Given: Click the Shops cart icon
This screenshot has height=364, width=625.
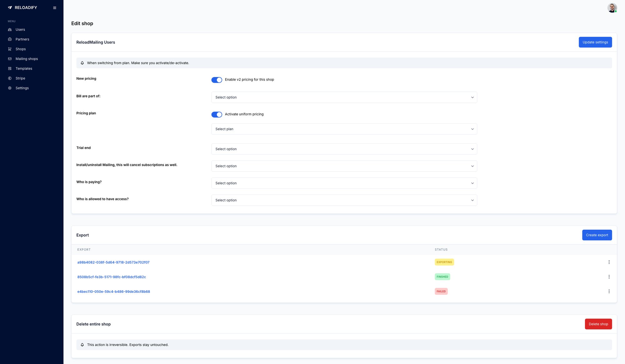Looking at the screenshot, I should coord(10,49).
